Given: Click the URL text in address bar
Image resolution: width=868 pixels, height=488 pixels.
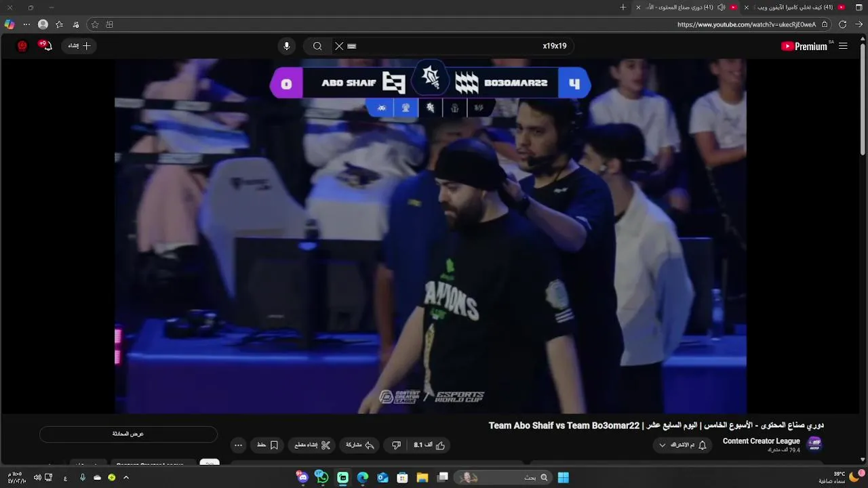Looking at the screenshot, I should pyautogui.click(x=747, y=24).
